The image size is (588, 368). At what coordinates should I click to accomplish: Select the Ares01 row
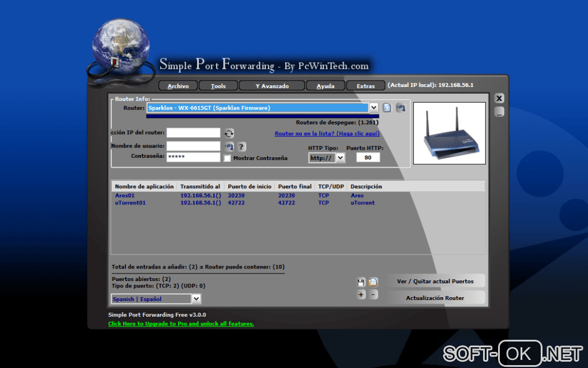coord(298,196)
